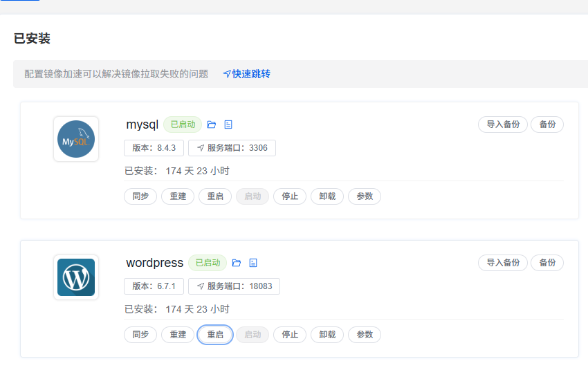This screenshot has width=588, height=379.
Task: Click the MySQL app logo
Action: [x=76, y=139]
